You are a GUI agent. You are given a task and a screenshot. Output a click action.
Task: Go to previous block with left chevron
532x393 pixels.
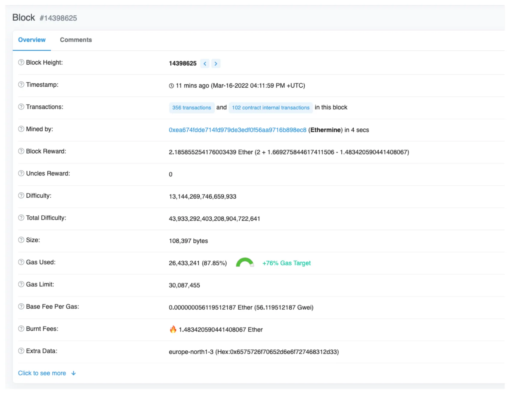pos(205,64)
